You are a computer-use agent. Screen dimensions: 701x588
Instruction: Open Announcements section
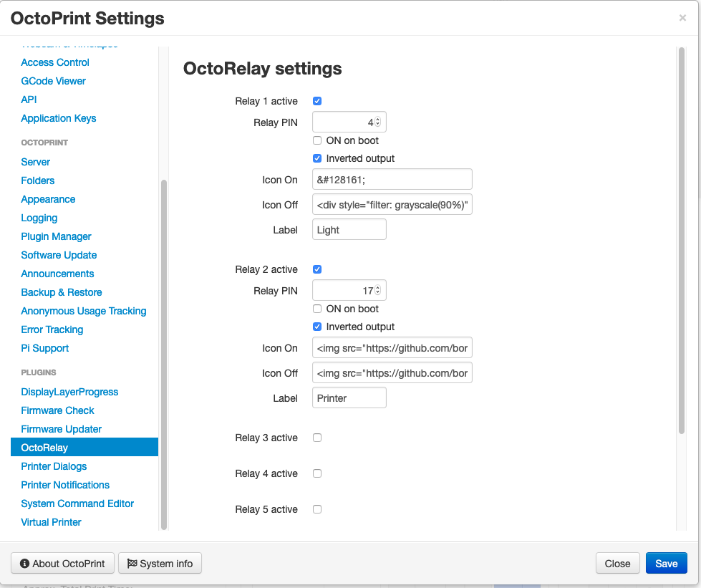click(57, 274)
